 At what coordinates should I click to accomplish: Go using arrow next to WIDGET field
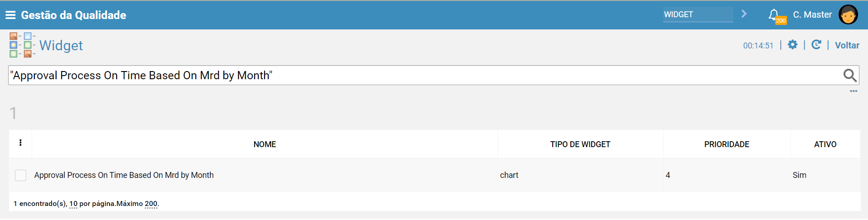tap(744, 14)
